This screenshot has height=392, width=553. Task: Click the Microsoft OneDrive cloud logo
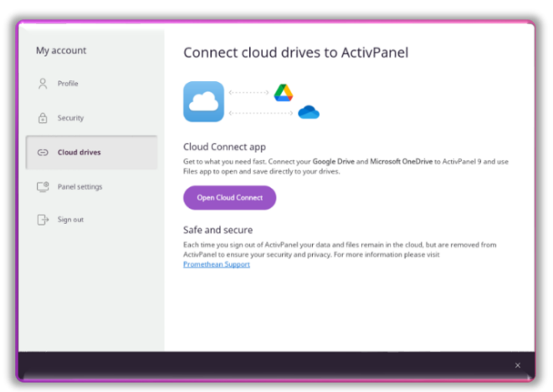[309, 113]
